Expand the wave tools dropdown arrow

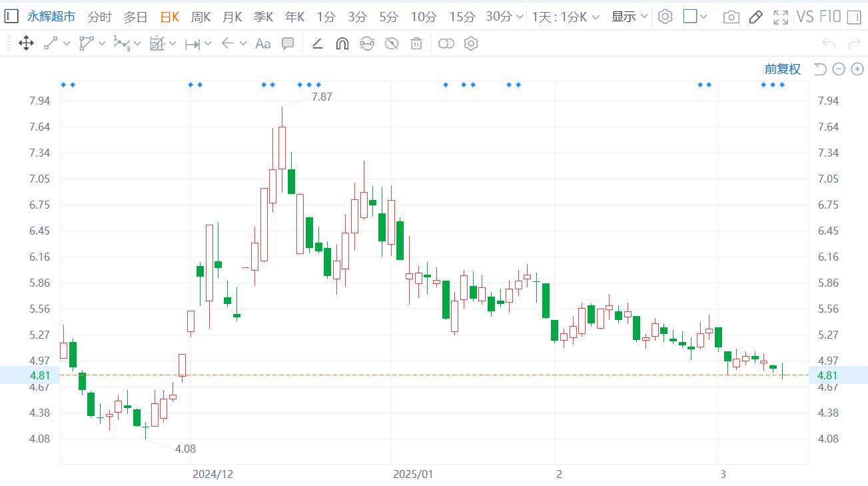[137, 44]
